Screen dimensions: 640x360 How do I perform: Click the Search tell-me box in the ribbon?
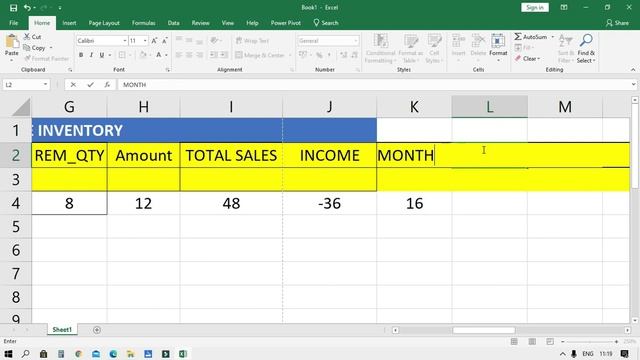click(x=326, y=23)
